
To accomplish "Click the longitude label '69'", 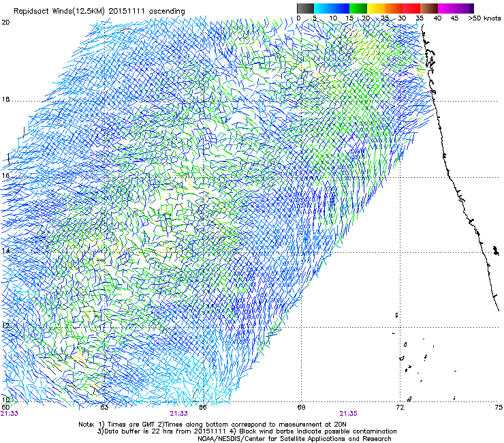I will point(301,408).
